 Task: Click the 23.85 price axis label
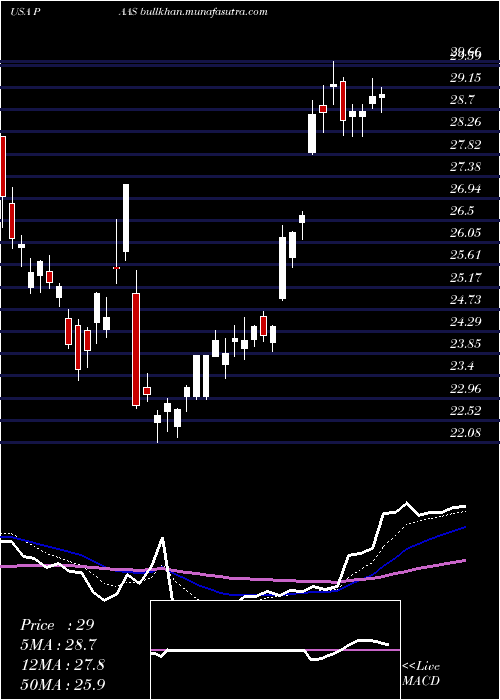[x=465, y=344]
